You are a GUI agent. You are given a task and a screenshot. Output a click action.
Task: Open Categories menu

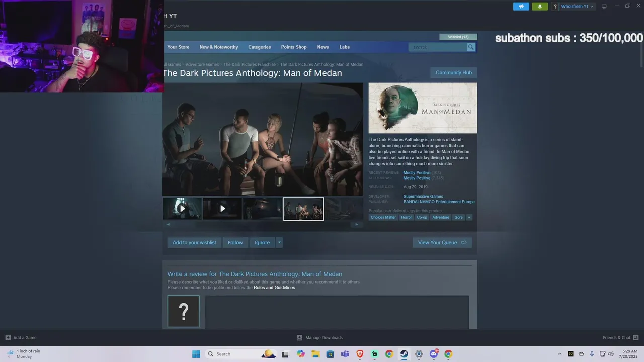coord(260,47)
